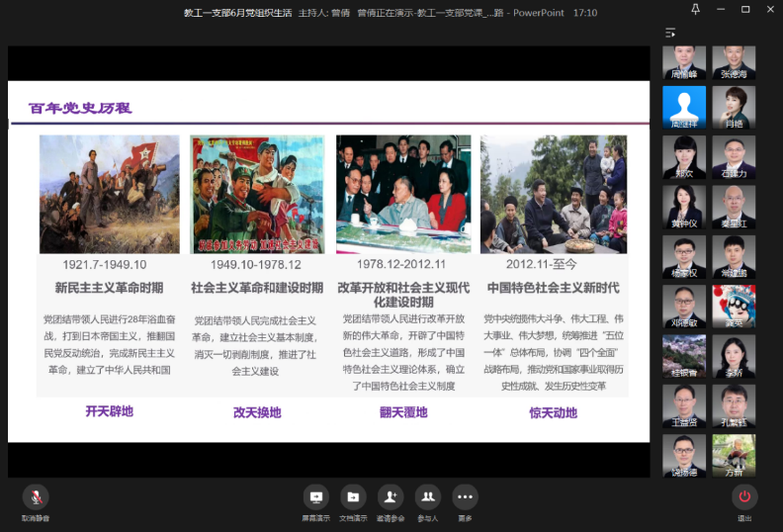Click the 百年党史历程 slide title
783x532 pixels.
(x=80, y=108)
